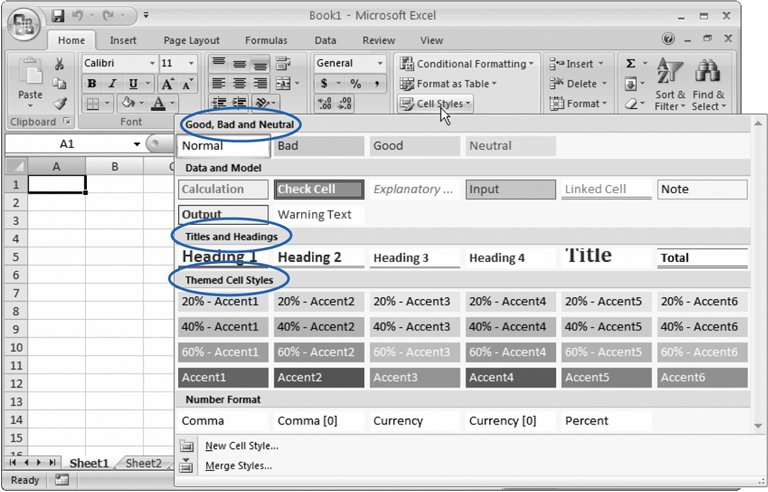Screen dimensions: 768x492
Task: Toggle Bold formatting
Action: 91,84
